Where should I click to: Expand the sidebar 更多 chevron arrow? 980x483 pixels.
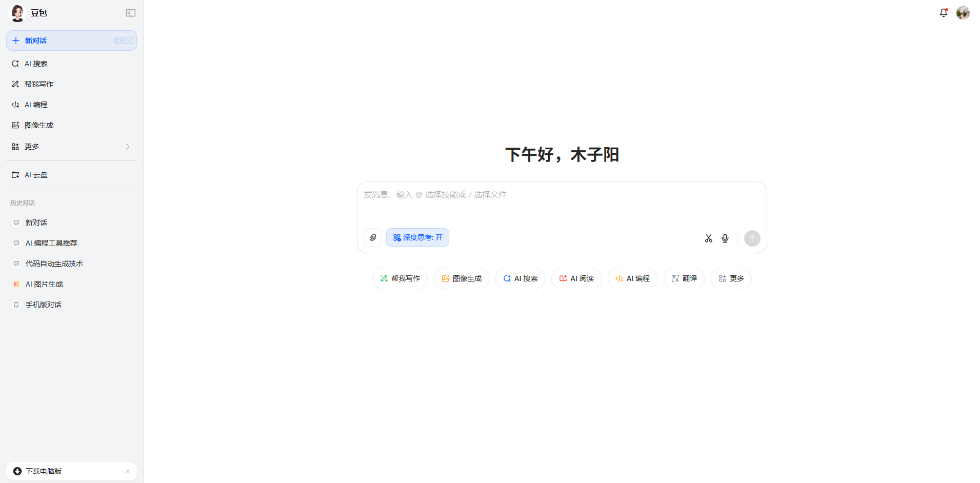point(128,147)
